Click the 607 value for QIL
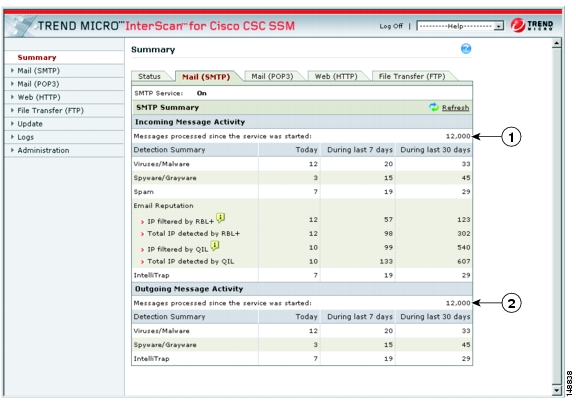 (x=464, y=261)
